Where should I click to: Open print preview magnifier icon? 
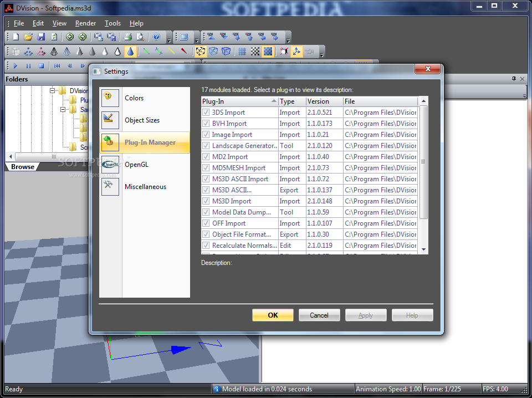(x=140, y=37)
